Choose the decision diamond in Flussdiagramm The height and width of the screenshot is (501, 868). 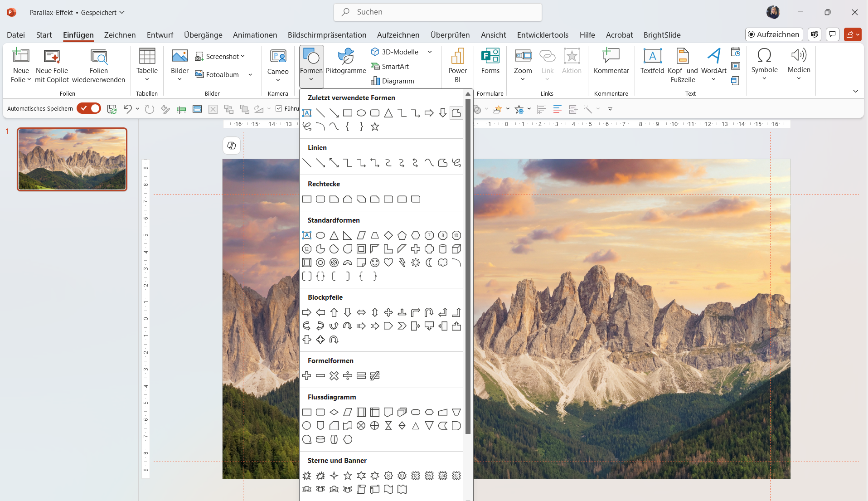click(334, 412)
